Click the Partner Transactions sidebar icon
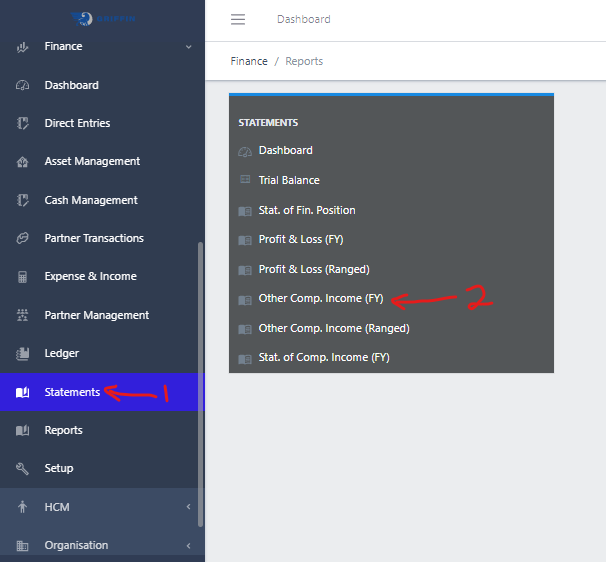606x562 pixels. pyautogui.click(x=23, y=238)
